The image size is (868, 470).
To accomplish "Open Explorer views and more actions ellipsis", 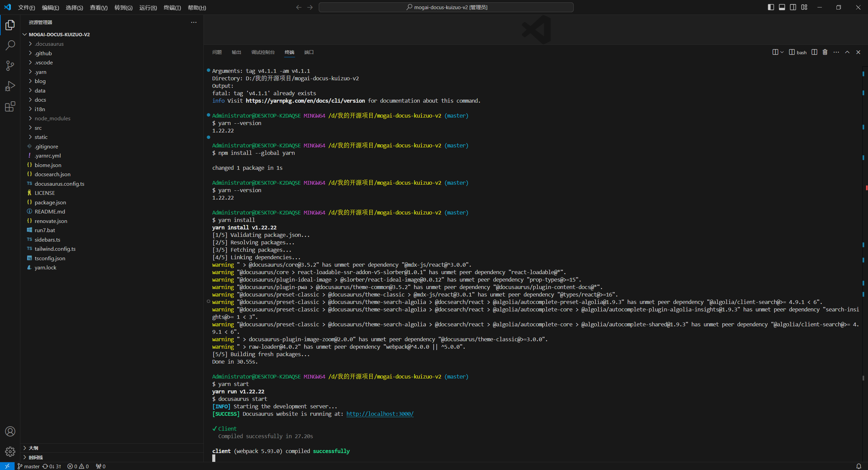I will coord(194,22).
